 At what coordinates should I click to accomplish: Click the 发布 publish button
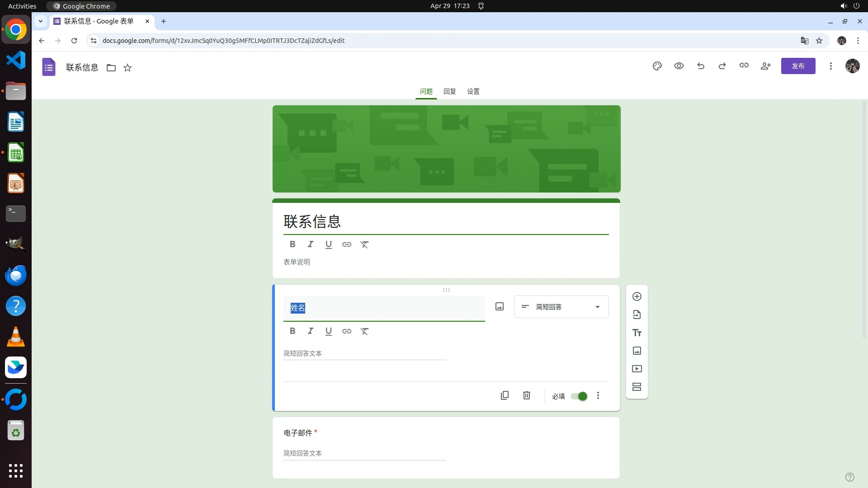(797, 66)
